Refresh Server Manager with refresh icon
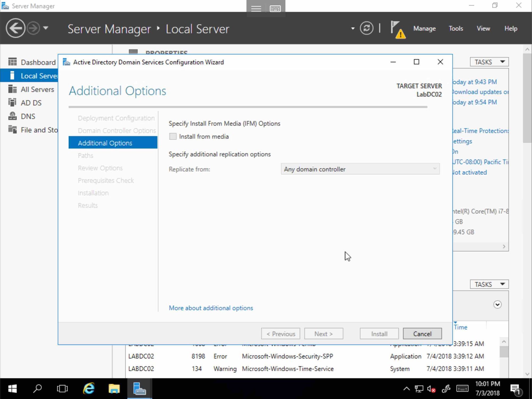 point(367,28)
